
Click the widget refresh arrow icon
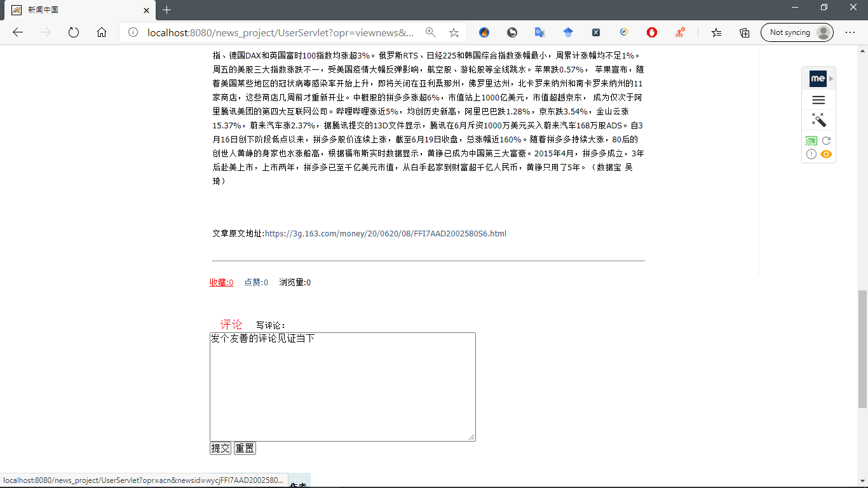[826, 141]
